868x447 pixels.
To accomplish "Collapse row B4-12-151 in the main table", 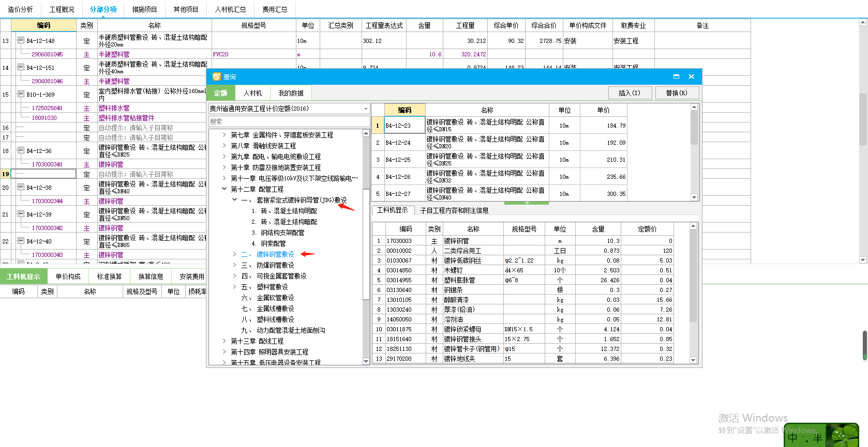I will pos(21,67).
